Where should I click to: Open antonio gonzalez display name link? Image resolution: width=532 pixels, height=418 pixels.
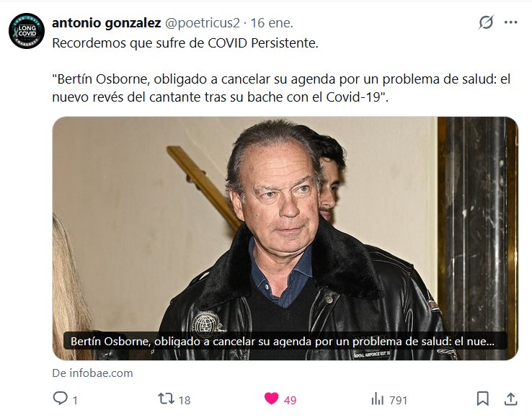pos(107,23)
